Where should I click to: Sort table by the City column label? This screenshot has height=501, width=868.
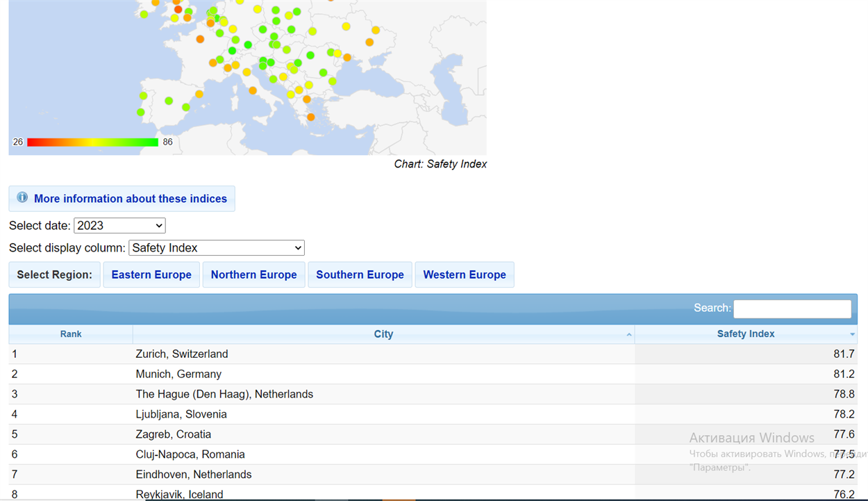pos(383,334)
